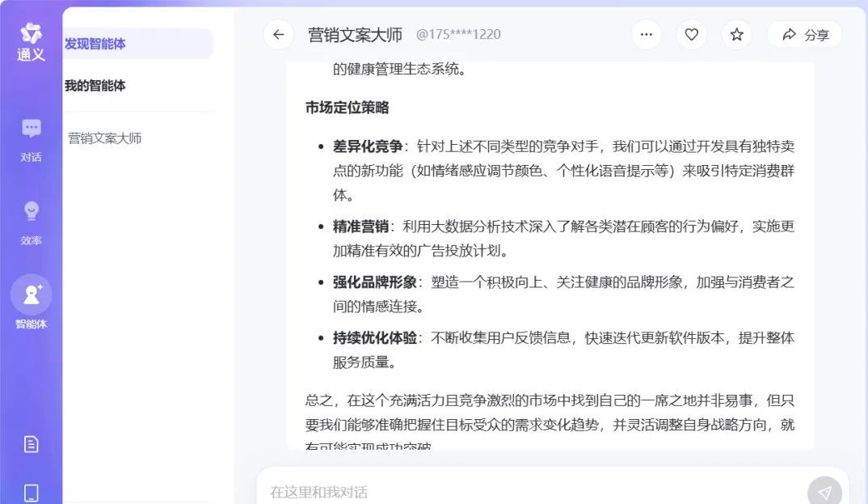Open the mobile phone icon in sidebar
Viewport: 868px width, 504px height.
(x=31, y=493)
